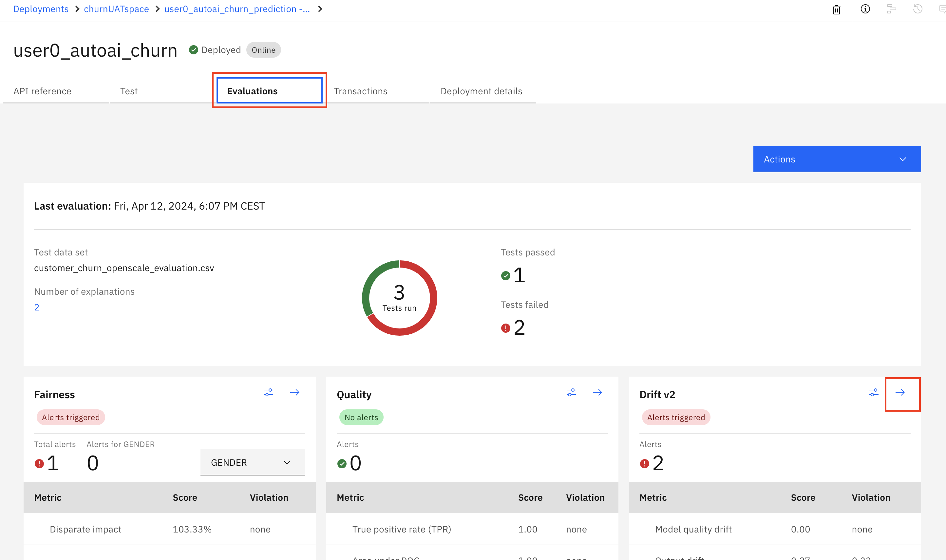The image size is (946, 560).
Task: Click the Last evaluation date text
Action: pos(189,206)
